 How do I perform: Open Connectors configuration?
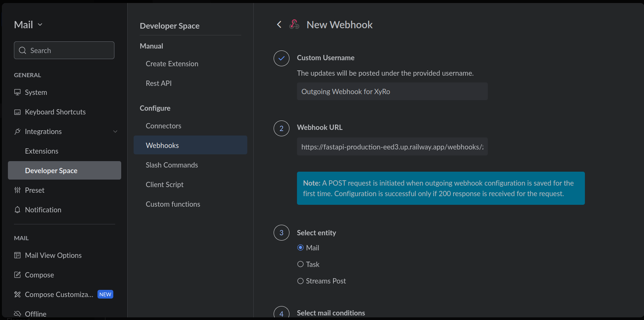pyautogui.click(x=190, y=126)
